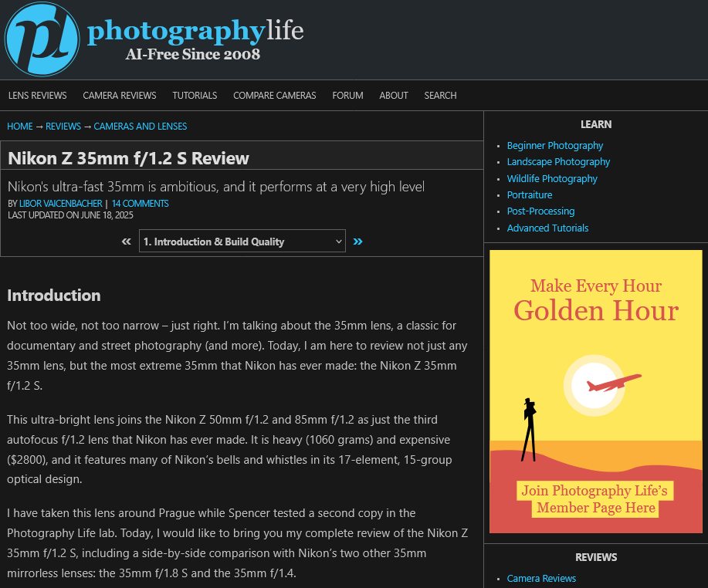Image resolution: width=708 pixels, height=588 pixels.
Task: Open Compare Cameras menu item
Action: click(275, 96)
